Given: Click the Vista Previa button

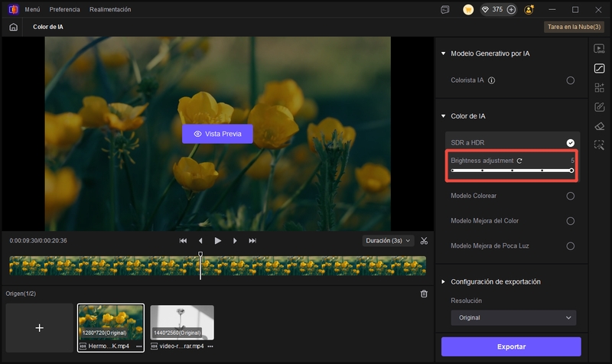Looking at the screenshot, I should [x=218, y=134].
